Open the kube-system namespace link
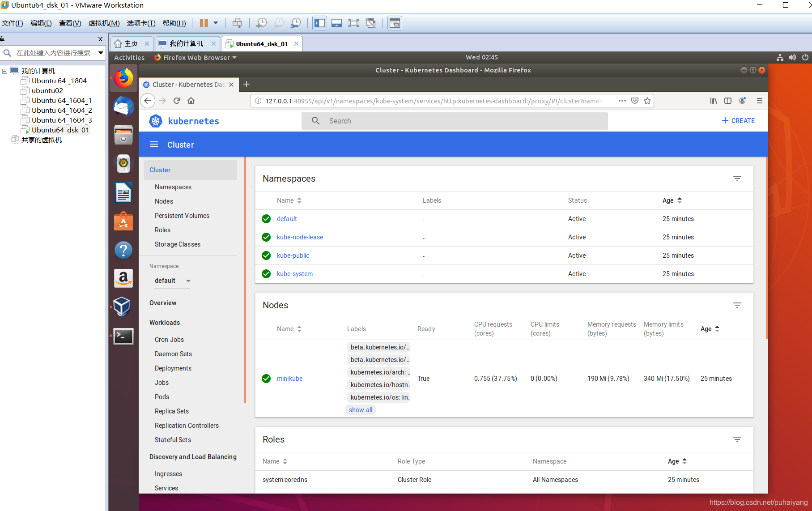 (x=295, y=274)
